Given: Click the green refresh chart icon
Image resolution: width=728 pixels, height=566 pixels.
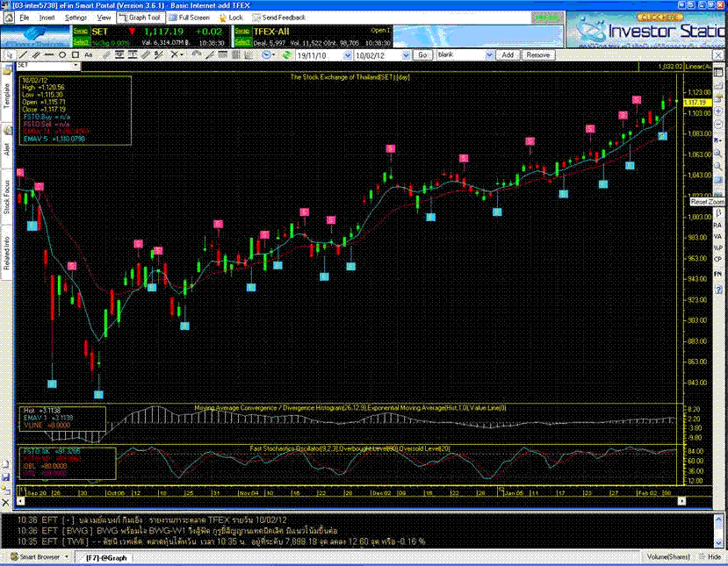Looking at the screenshot, I should [287, 55].
